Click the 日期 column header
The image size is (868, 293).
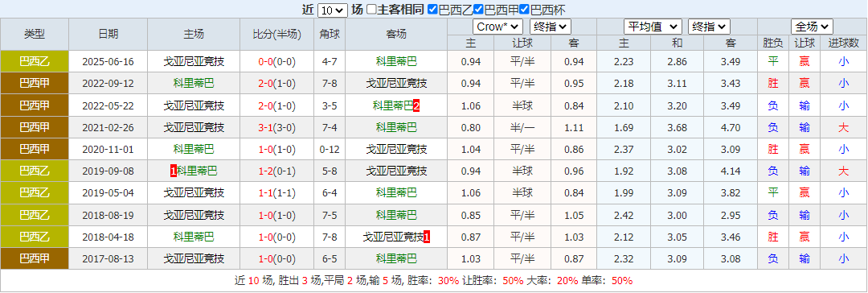pyautogui.click(x=108, y=35)
